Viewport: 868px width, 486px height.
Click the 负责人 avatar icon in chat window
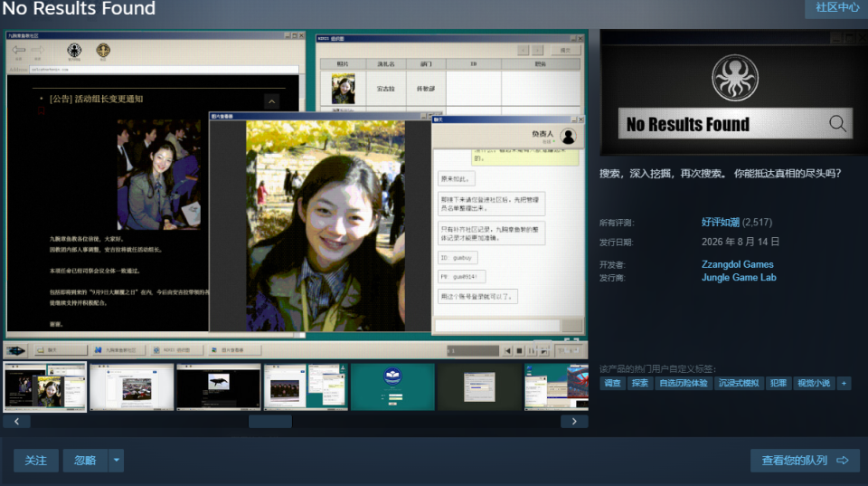point(568,136)
